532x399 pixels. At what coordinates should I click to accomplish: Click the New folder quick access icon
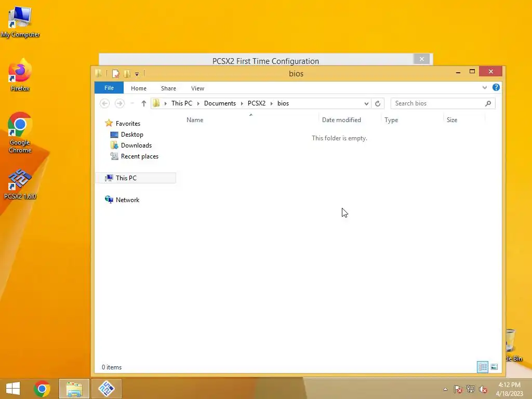(127, 74)
